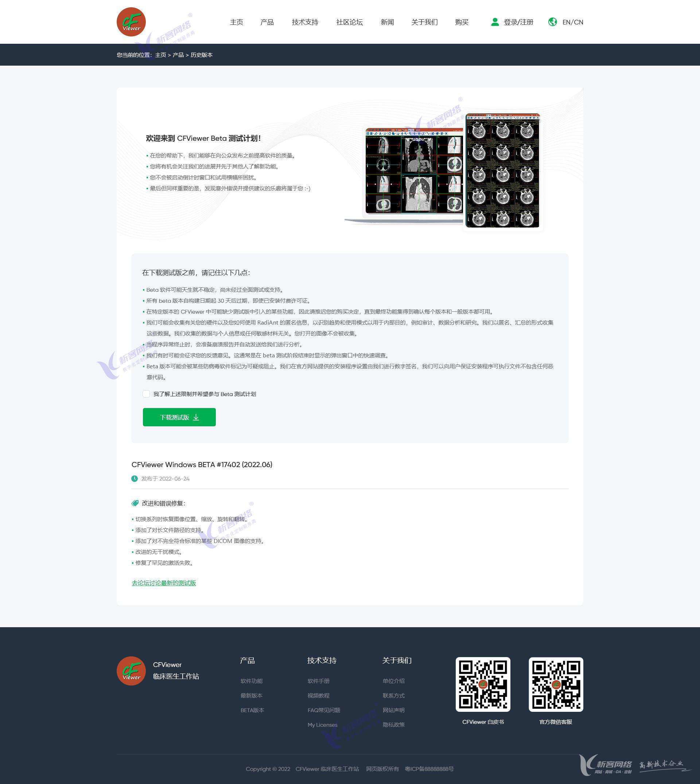Click the CFViewer logo in footer
The image size is (700, 784).
(131, 671)
